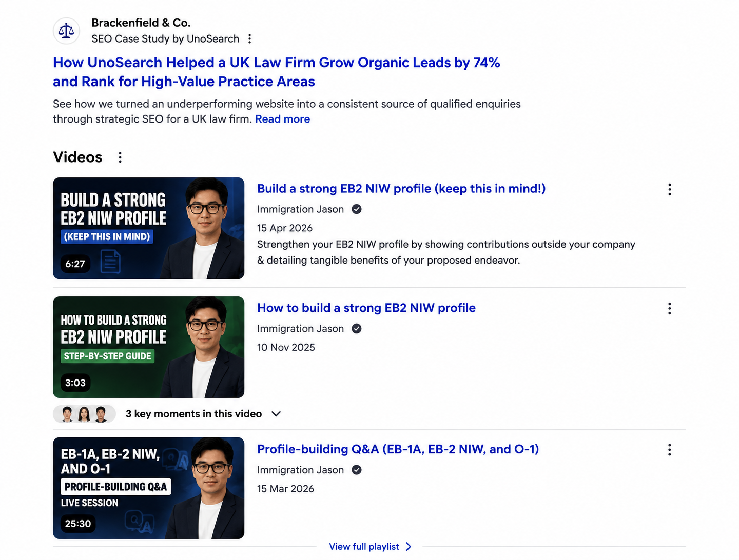This screenshot has width=739, height=560.
Task: Click the key moments face thumbnails strip
Action: click(x=85, y=414)
